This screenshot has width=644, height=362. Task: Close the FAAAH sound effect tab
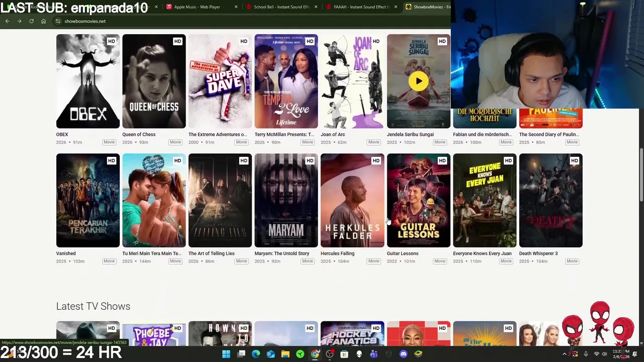pyautogui.click(x=396, y=7)
